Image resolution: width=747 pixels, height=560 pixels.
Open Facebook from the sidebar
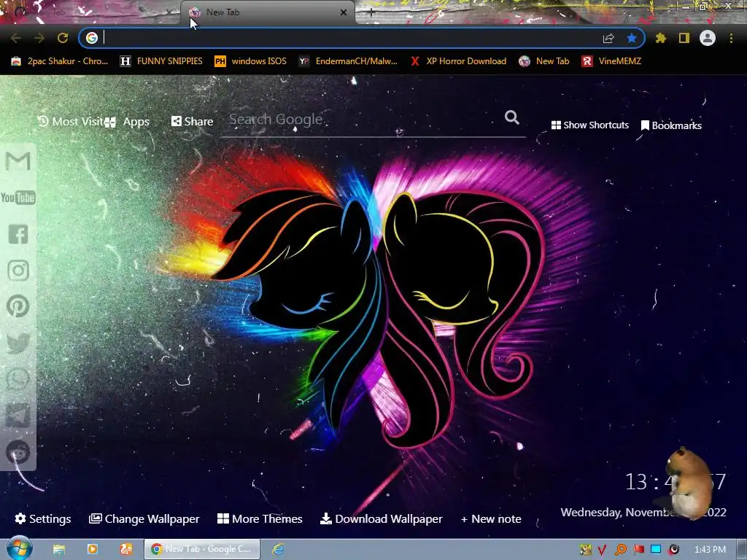(18, 234)
